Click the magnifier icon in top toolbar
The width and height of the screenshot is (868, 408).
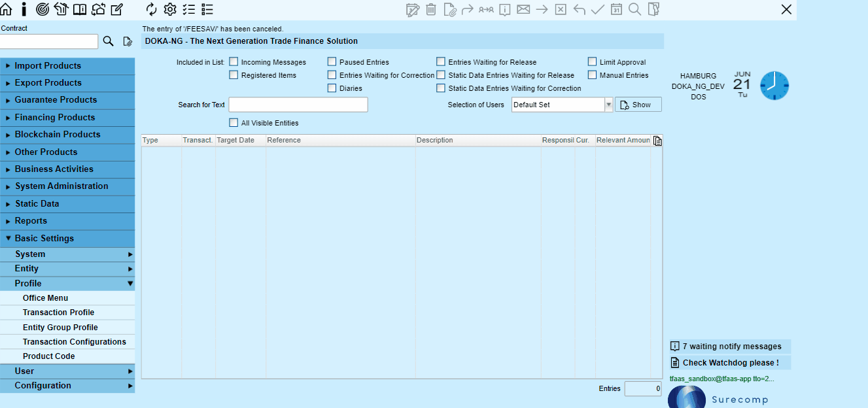pos(634,9)
